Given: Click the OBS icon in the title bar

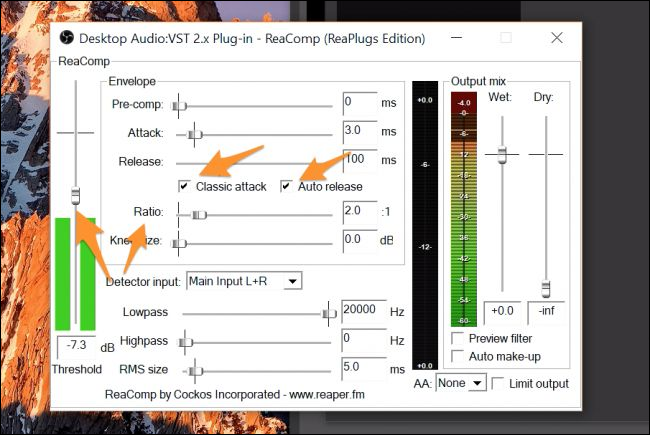Looking at the screenshot, I should pyautogui.click(x=66, y=38).
